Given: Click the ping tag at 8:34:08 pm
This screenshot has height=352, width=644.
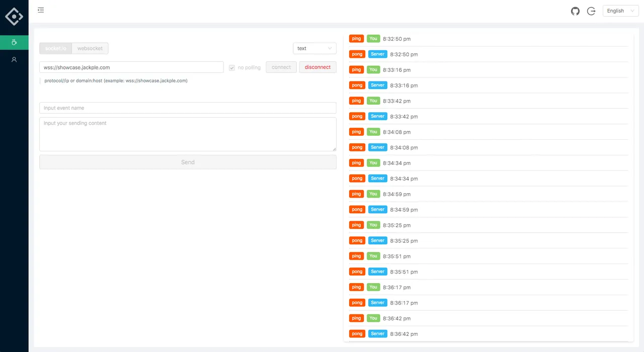Looking at the screenshot, I should (357, 132).
